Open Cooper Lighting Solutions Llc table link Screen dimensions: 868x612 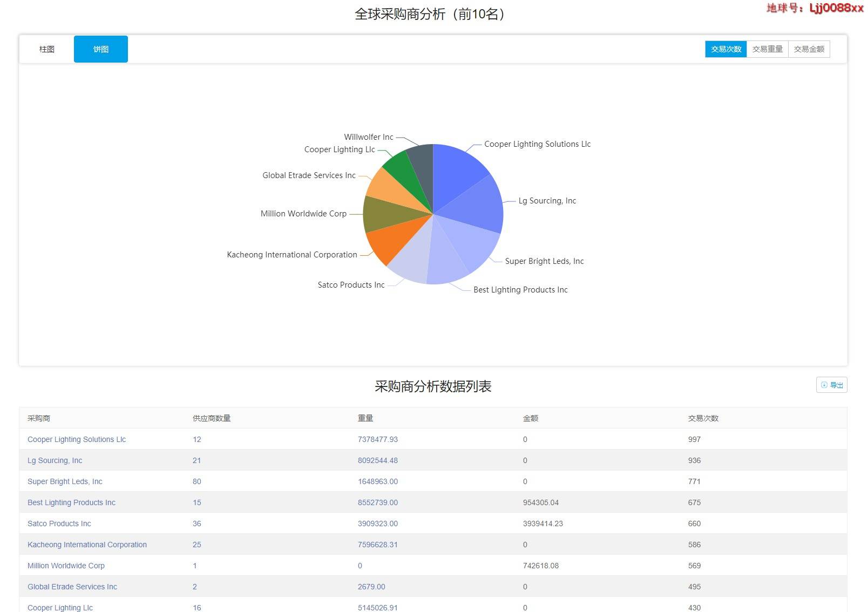77,439
